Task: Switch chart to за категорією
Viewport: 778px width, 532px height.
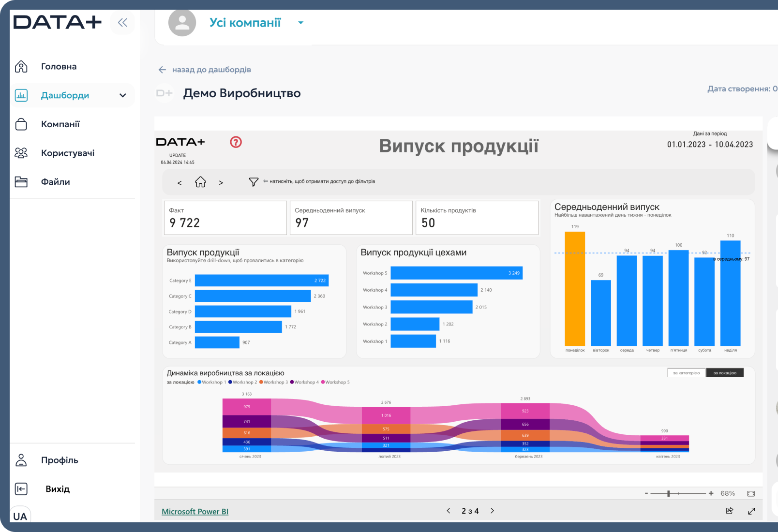Action: [x=686, y=372]
